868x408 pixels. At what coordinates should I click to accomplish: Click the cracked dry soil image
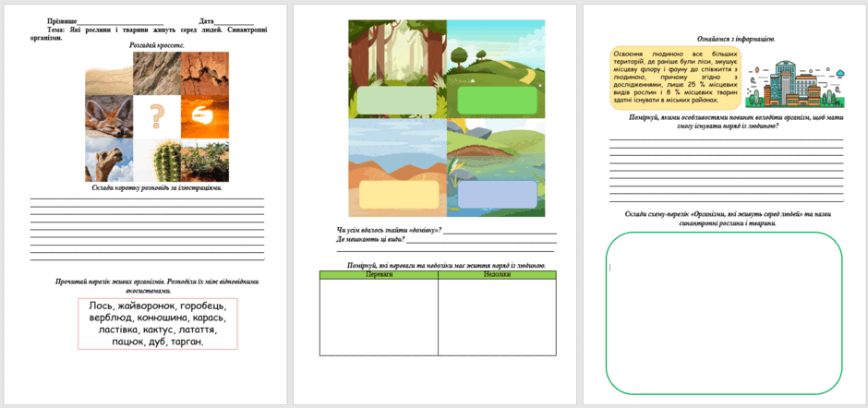click(205, 74)
